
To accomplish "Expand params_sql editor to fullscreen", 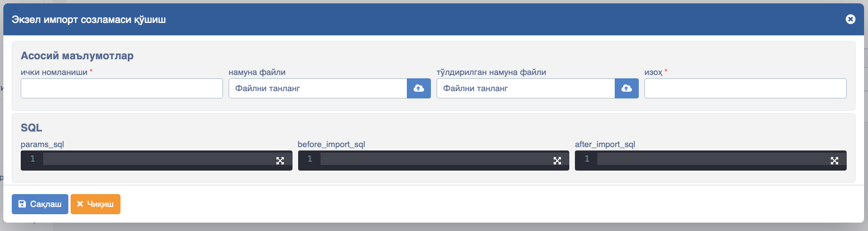I will [280, 161].
